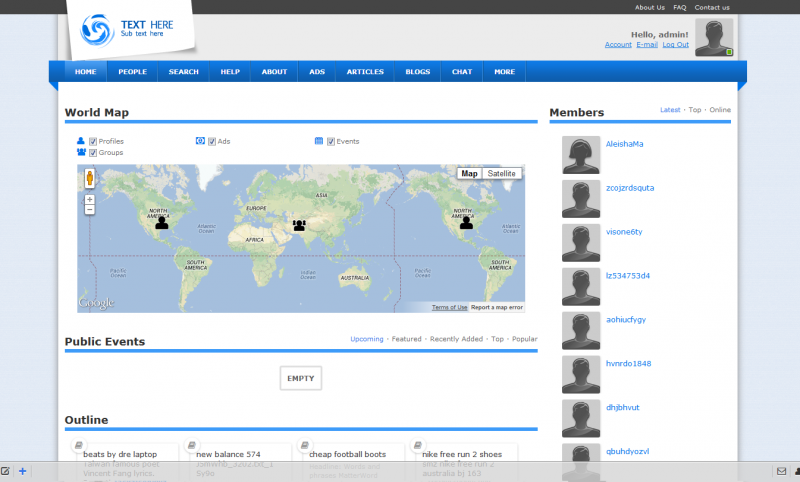800x482 pixels.
Task: Toggle the Profiles checkbox
Action: 93,141
